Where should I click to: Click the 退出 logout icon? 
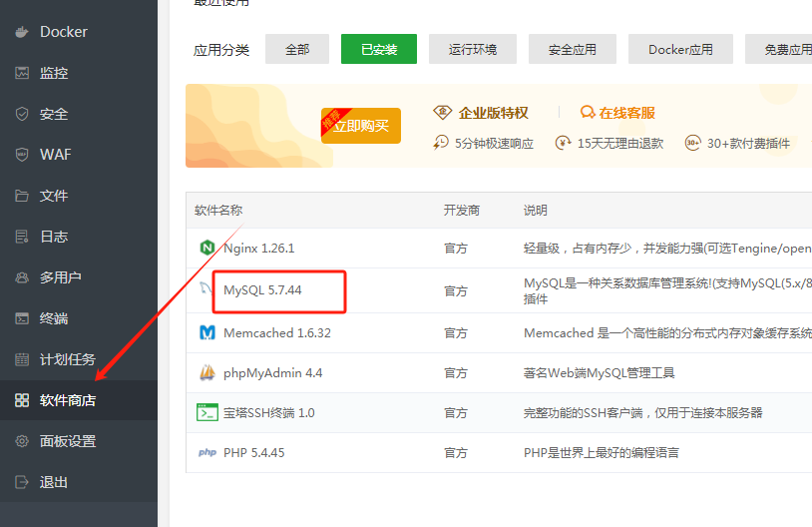click(x=22, y=482)
